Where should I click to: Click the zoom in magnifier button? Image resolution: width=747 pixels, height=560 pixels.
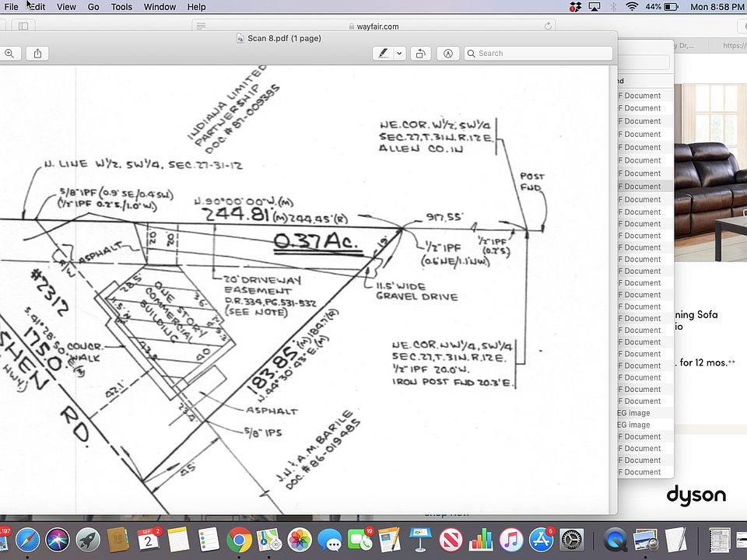pyautogui.click(x=9, y=53)
